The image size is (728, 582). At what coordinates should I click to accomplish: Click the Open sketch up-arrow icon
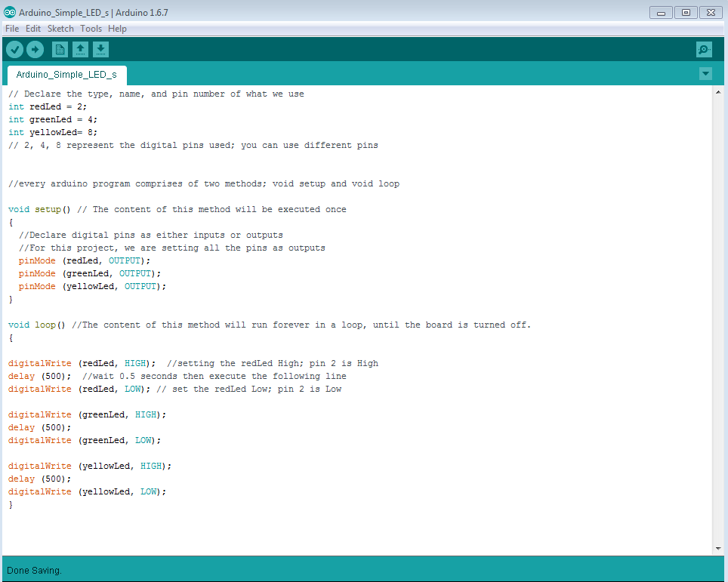(80, 50)
